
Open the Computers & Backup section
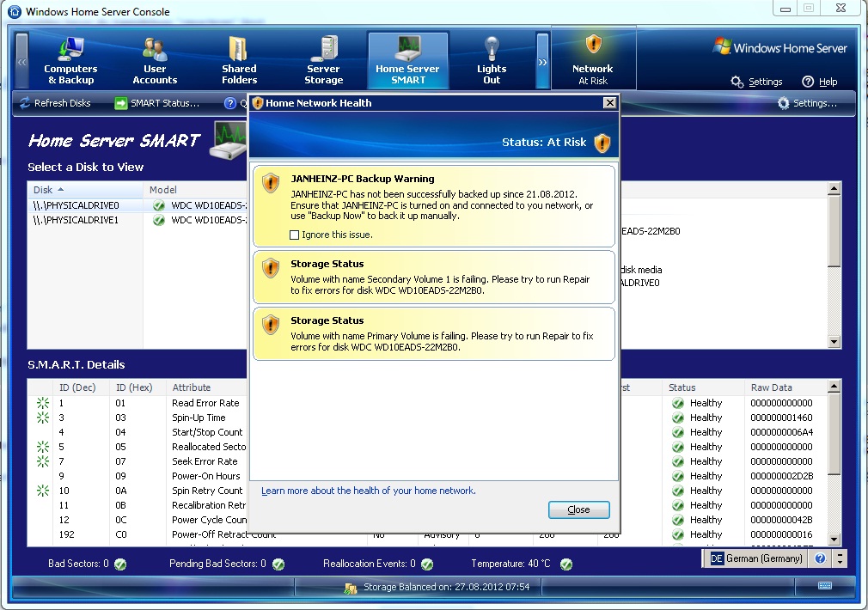point(70,58)
